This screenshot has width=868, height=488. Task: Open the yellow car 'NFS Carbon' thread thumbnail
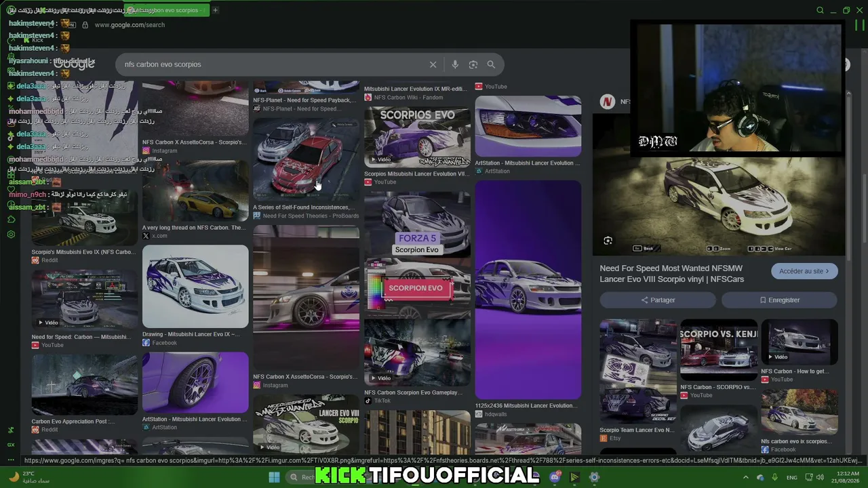tap(195, 191)
